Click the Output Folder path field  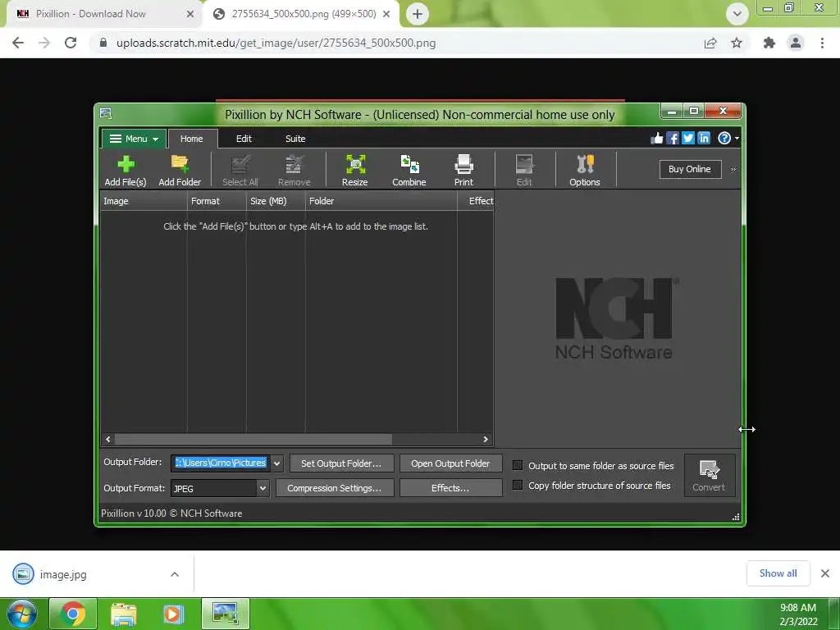click(221, 463)
